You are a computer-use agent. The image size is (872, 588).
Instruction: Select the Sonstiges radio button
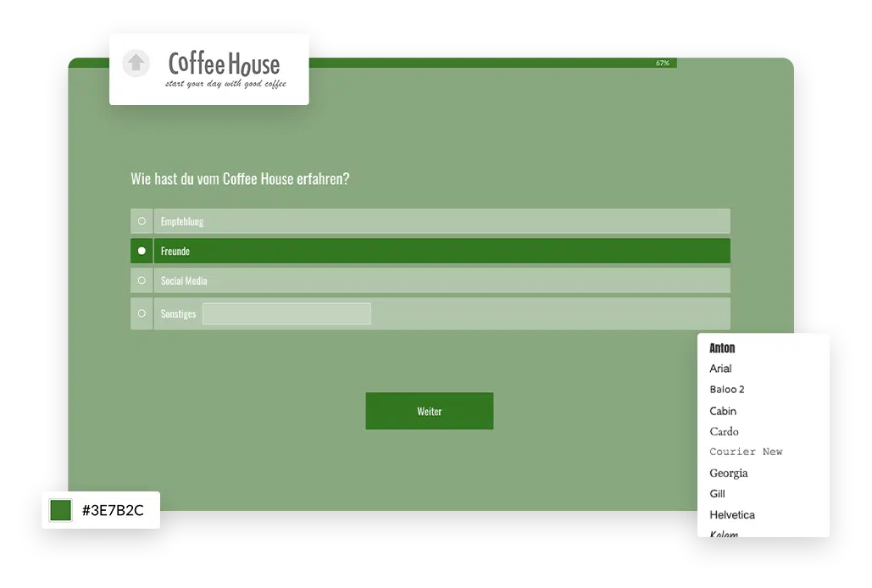(142, 313)
